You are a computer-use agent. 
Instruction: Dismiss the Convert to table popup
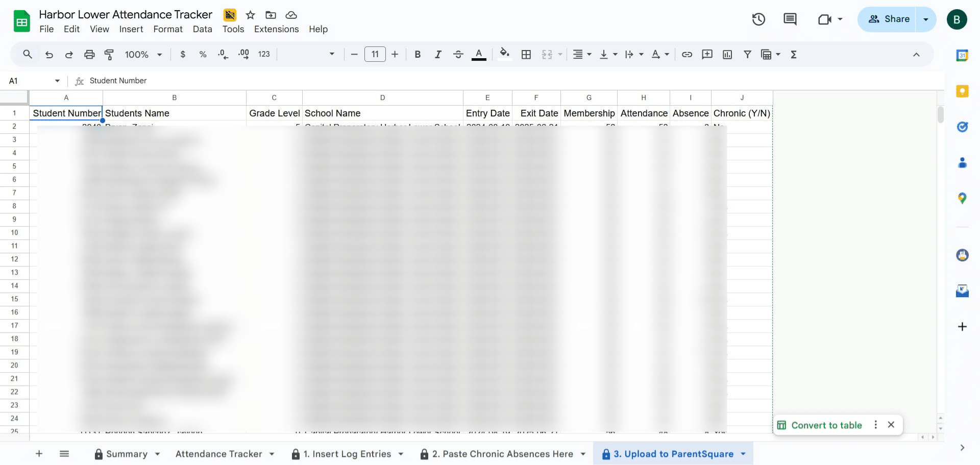(891, 425)
